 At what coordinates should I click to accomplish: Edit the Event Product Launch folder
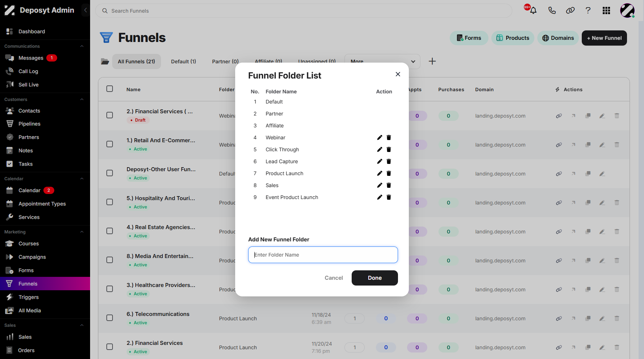click(380, 197)
